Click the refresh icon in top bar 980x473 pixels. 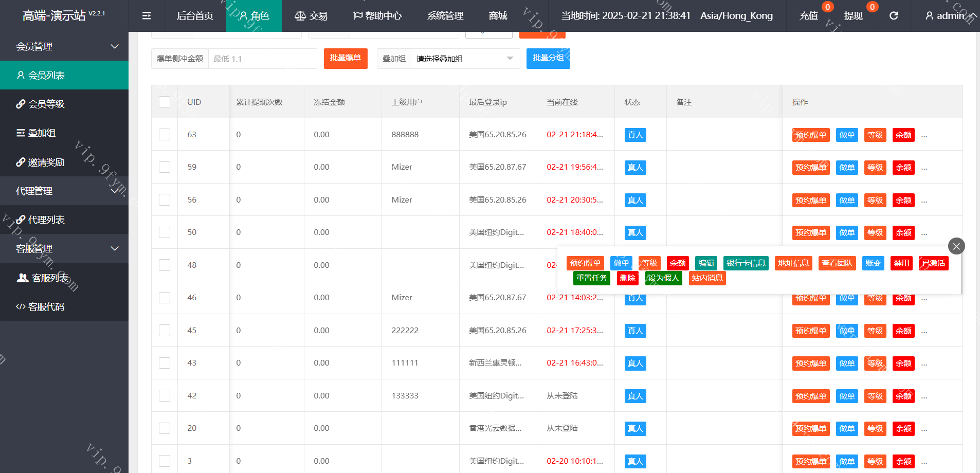coord(894,16)
